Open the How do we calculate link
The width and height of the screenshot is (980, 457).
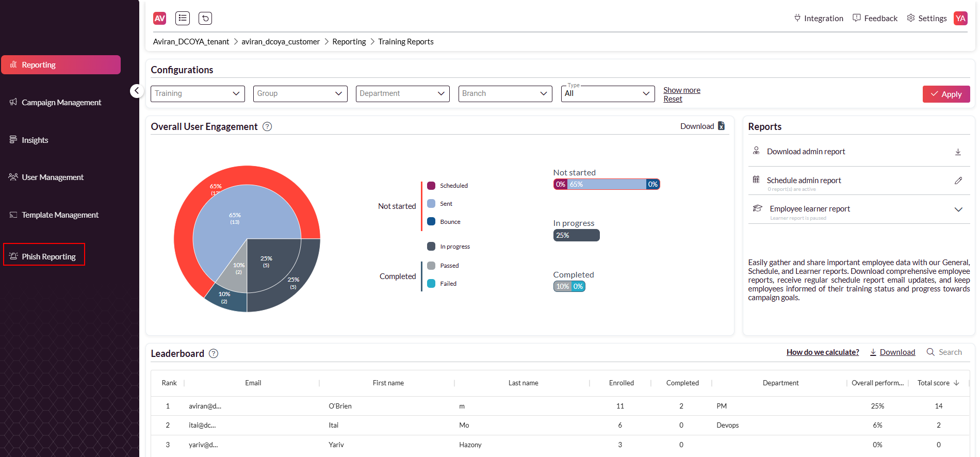coord(822,352)
